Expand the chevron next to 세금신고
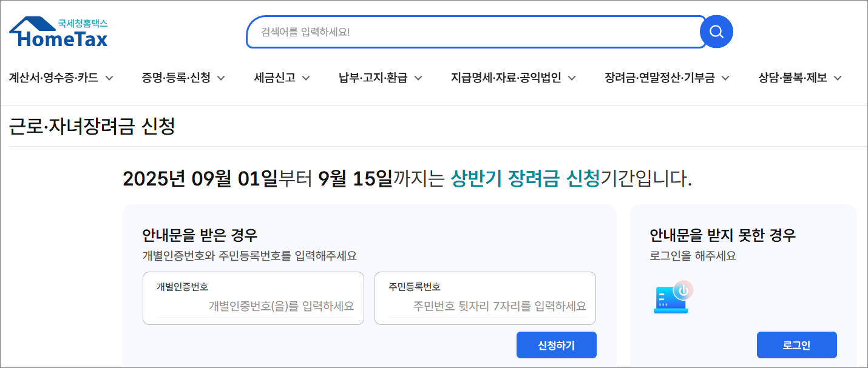Viewport: 868px width, 368px height. pos(307,78)
